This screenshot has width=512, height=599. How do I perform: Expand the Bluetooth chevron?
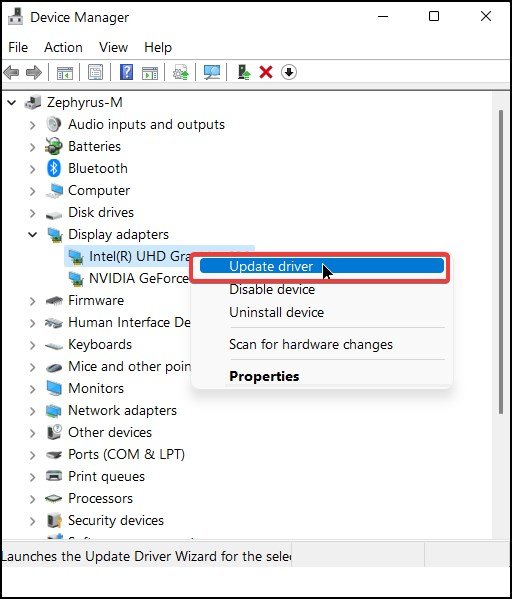[x=33, y=169]
